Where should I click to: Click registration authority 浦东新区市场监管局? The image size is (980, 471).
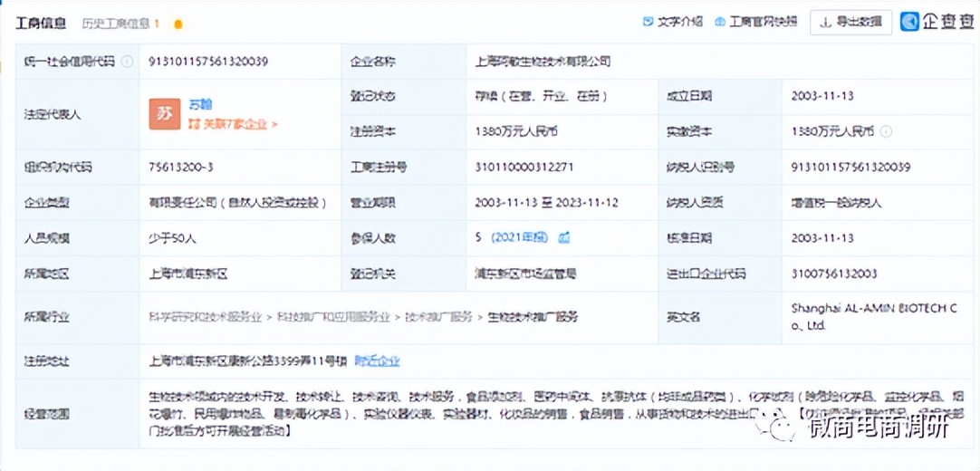(525, 274)
